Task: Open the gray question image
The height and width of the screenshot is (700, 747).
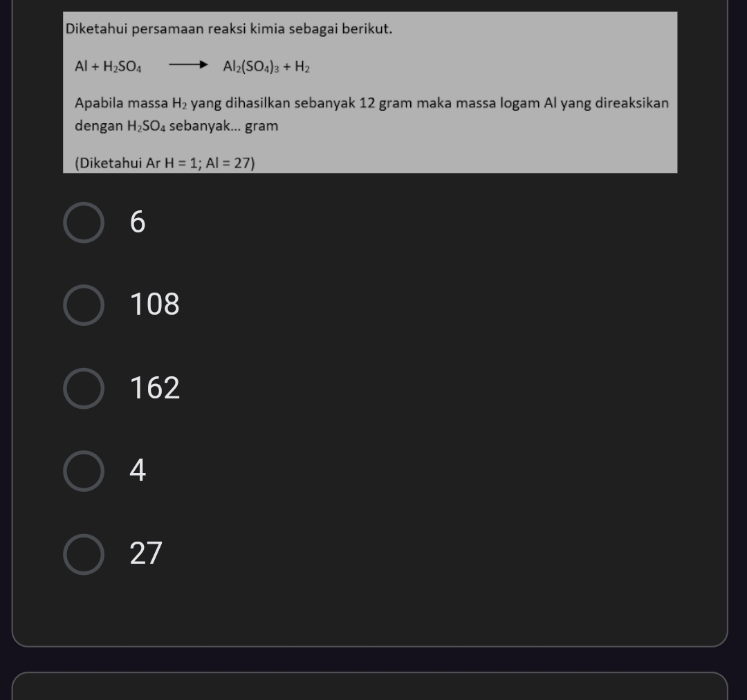Action: pos(370,93)
